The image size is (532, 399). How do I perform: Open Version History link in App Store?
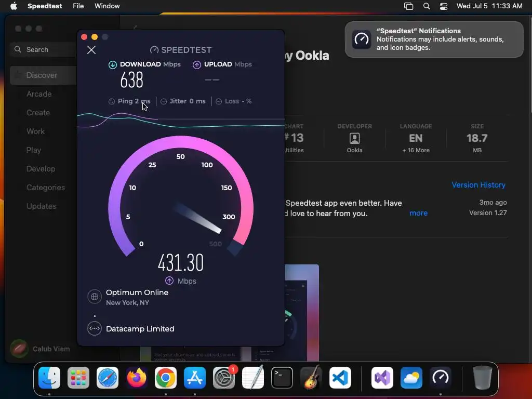tap(478, 185)
